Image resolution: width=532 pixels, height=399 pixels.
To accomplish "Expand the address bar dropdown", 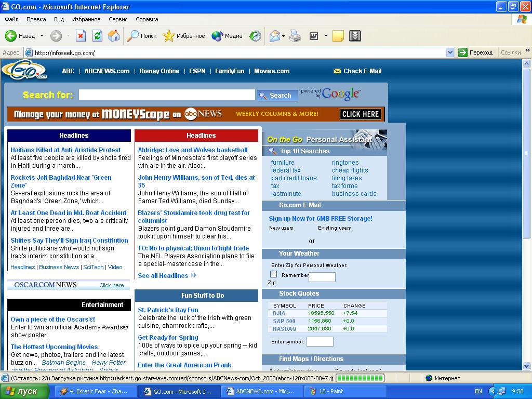I will [450, 52].
